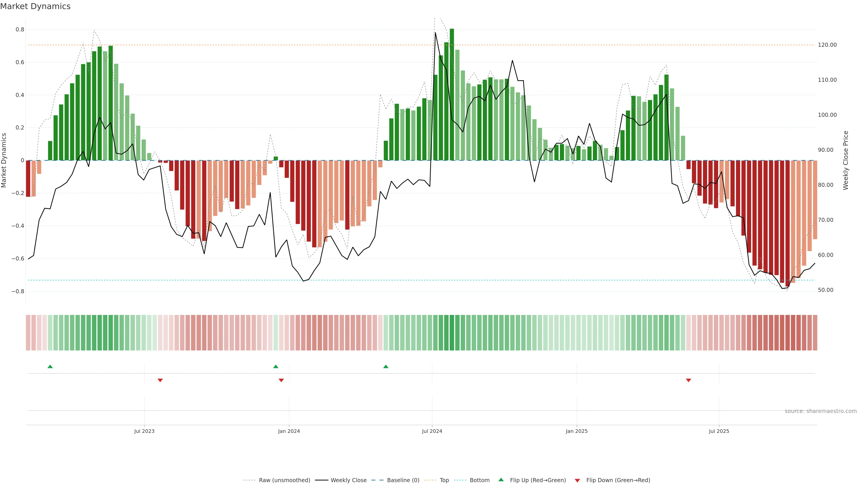
Task: Click the source: sharemaestro.com text
Action: (821, 411)
